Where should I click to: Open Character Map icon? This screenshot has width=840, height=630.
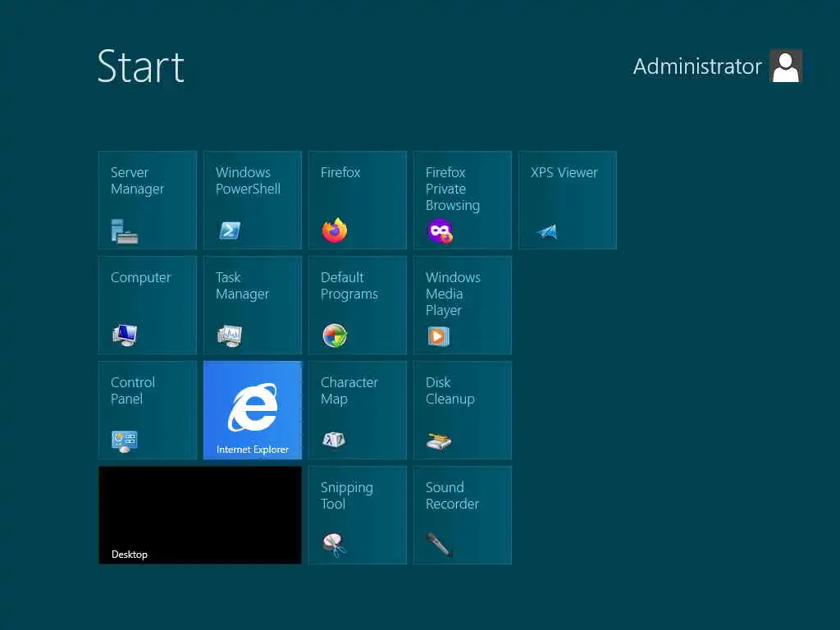point(334,440)
